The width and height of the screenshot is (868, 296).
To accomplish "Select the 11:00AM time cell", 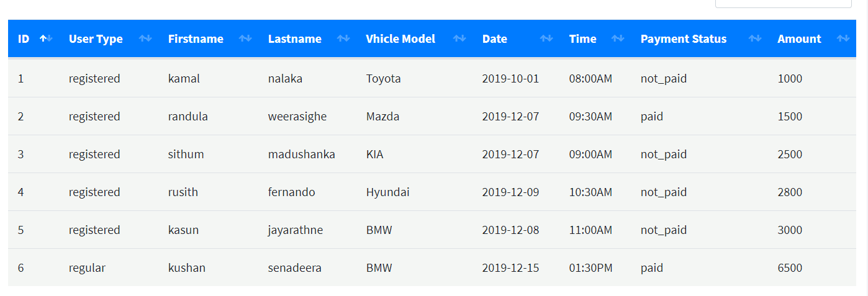I will 590,230.
